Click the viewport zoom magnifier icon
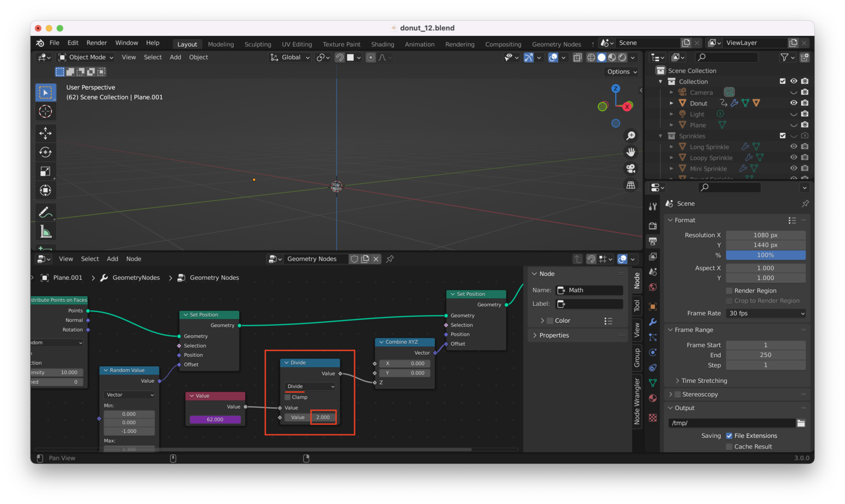 pos(630,136)
